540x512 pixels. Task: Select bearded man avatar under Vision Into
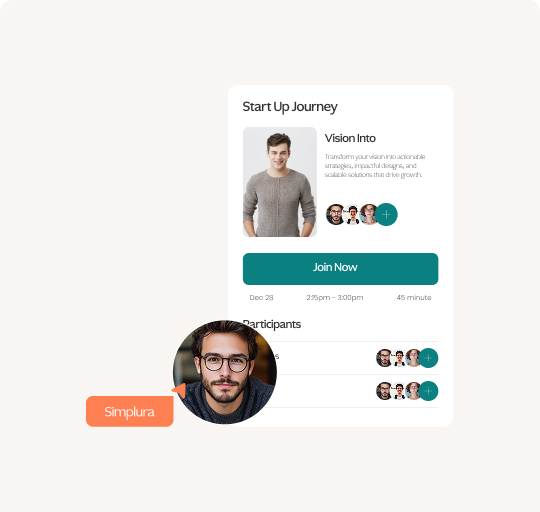pos(335,215)
